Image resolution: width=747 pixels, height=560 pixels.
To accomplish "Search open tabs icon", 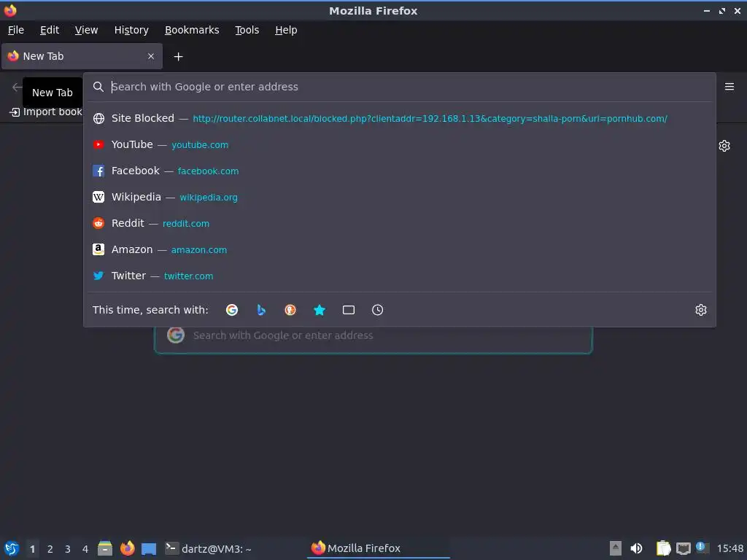I will [348, 310].
